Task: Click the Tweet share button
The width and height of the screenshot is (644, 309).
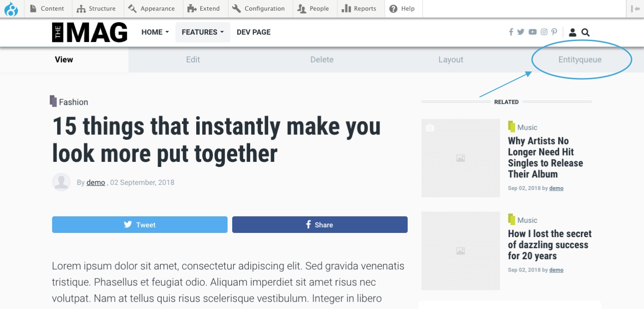Action: [x=140, y=225]
